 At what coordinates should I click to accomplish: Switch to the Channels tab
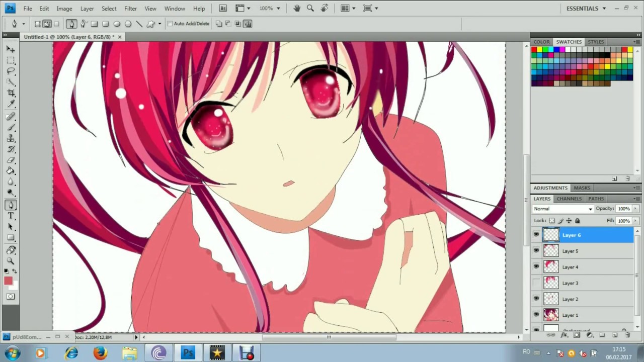[569, 199]
